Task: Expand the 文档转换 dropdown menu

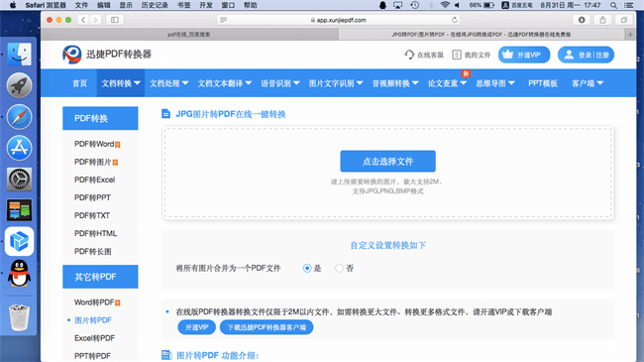Action: click(121, 83)
